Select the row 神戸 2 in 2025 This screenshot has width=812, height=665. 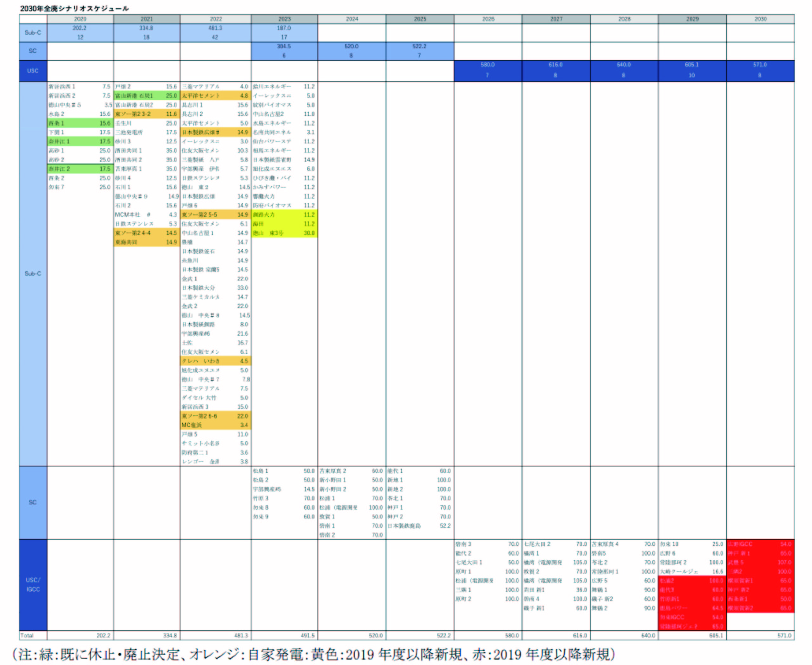[x=420, y=517]
